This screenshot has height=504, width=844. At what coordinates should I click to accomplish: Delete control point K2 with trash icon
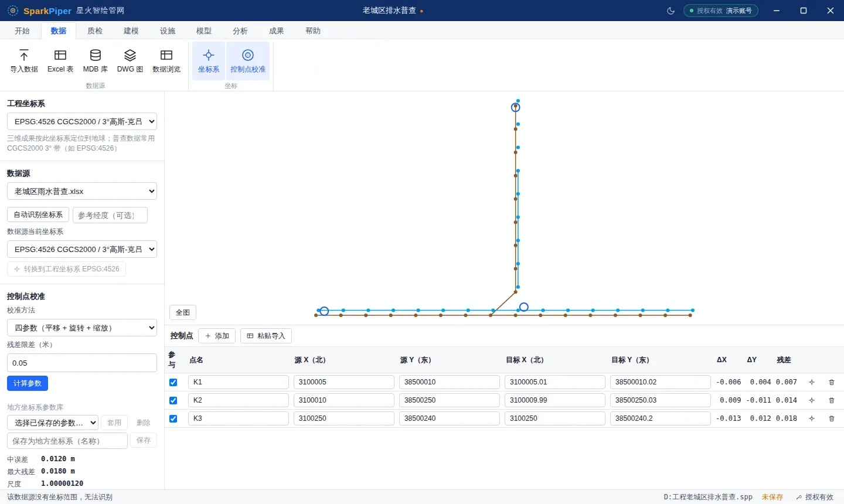(x=831, y=400)
